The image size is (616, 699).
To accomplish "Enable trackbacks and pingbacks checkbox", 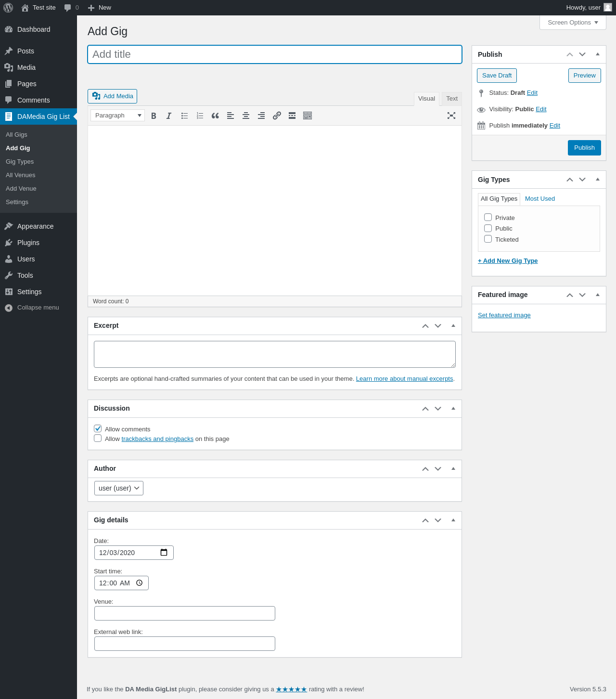I will coord(98,438).
